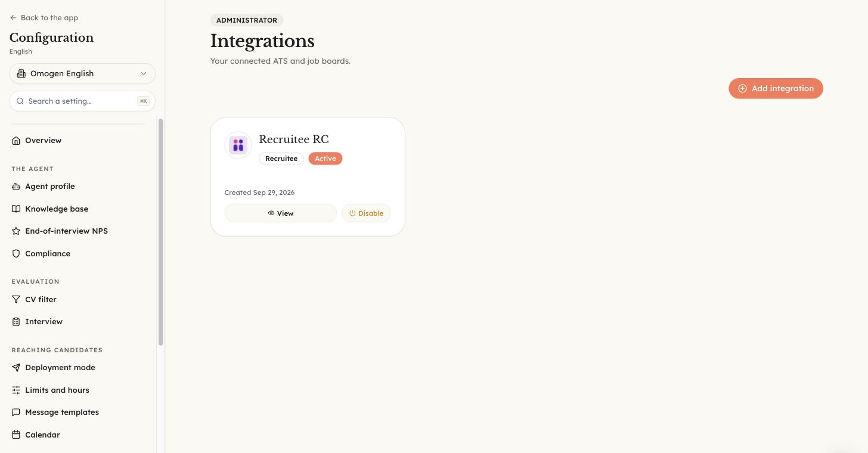The width and height of the screenshot is (868, 453).
Task: Click the Message templates chat icon
Action: (x=16, y=412)
